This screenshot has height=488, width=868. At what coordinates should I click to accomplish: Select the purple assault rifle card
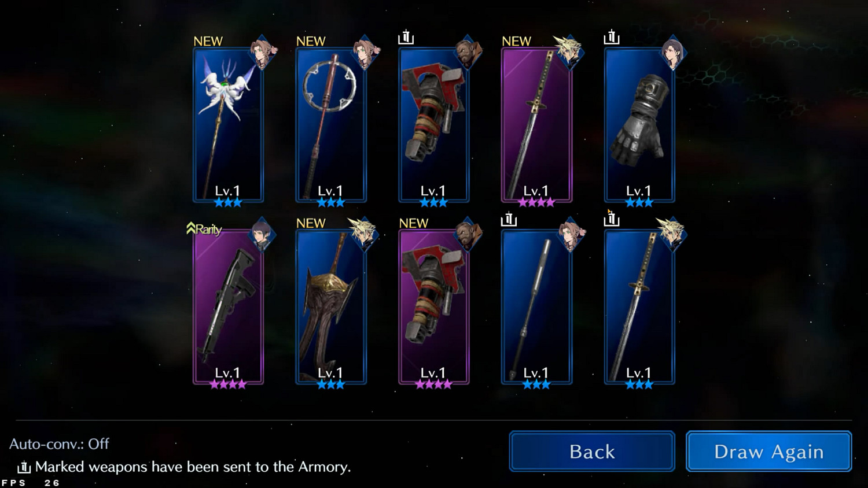click(228, 308)
